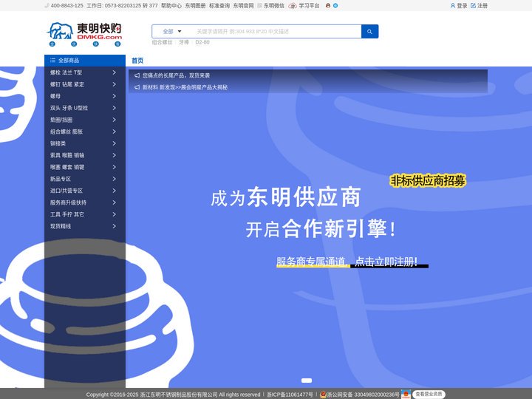Screen dimensions: 532x399
Task: Click the megaphone icon beside 新材料 新发现
Action: coord(137,87)
